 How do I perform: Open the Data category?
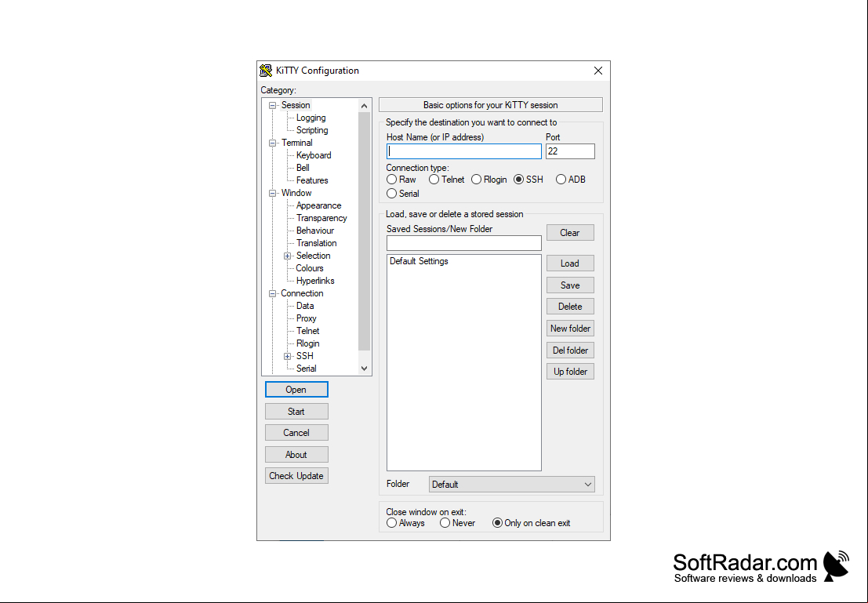point(305,307)
